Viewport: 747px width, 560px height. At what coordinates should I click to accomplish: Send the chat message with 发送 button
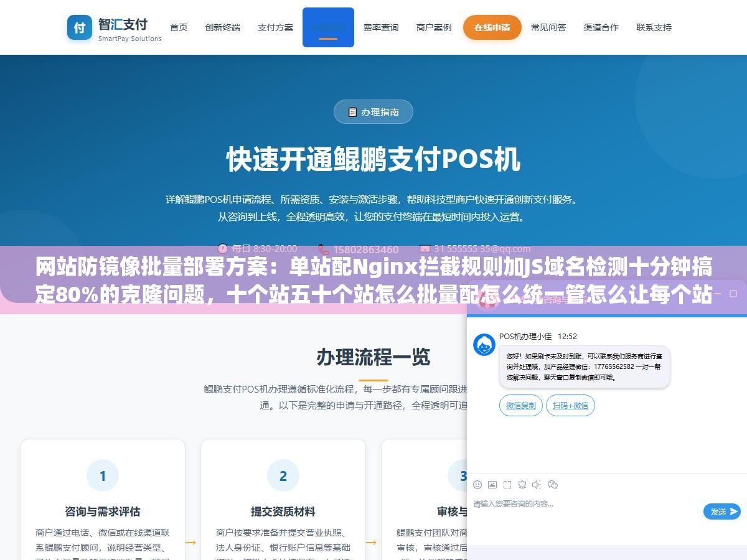[x=722, y=511]
